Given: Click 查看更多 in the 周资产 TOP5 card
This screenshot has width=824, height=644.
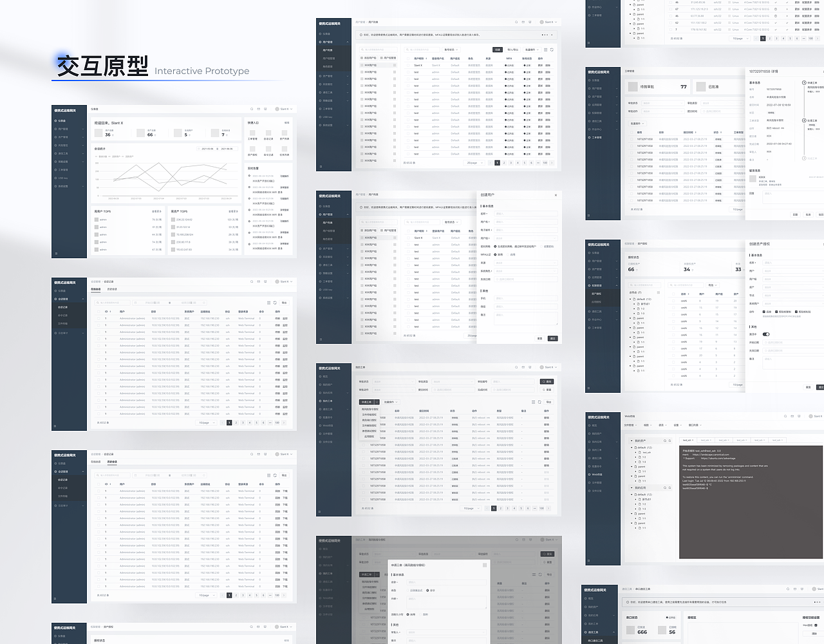Looking at the screenshot, I should tap(233, 211).
